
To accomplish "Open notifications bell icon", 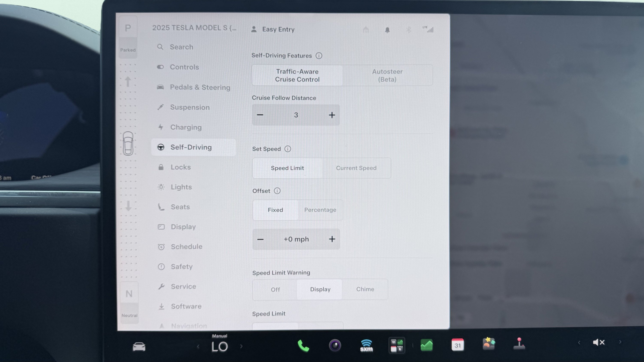I will tap(387, 30).
